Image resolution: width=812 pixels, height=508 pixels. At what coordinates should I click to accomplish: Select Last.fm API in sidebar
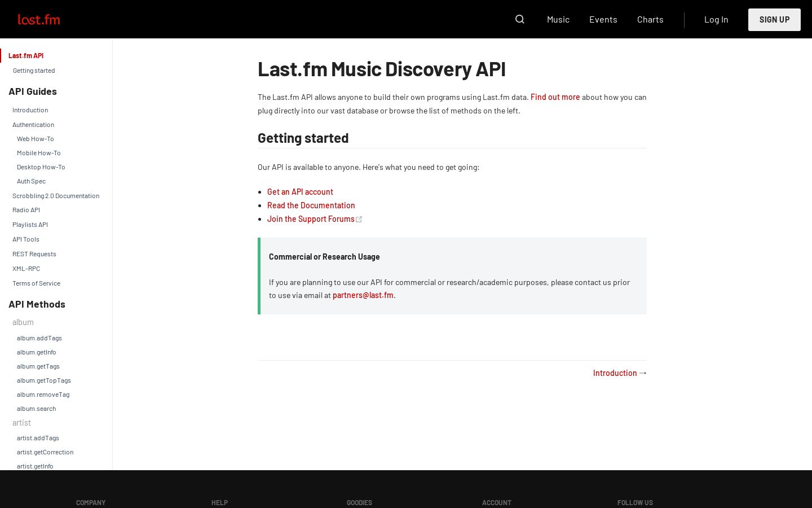26,55
